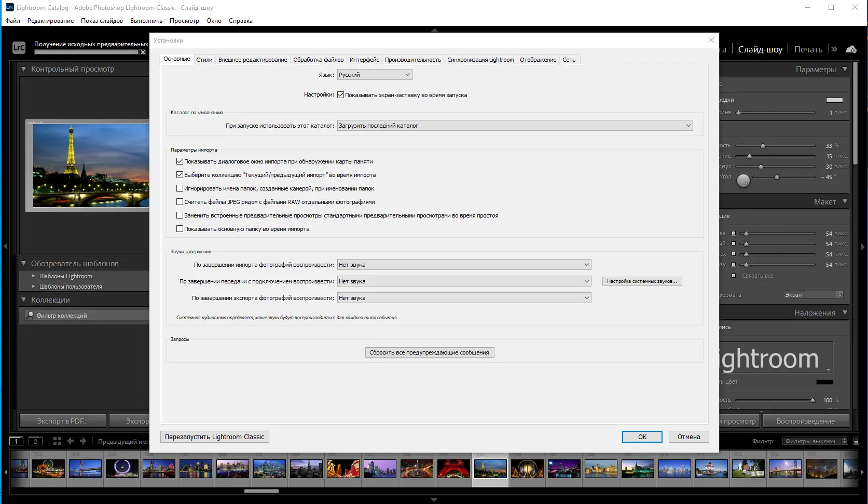Enable 'Считать файлы JPEG рядом с файлами RAW'
Screen dimensions: 868x504
pos(180,202)
